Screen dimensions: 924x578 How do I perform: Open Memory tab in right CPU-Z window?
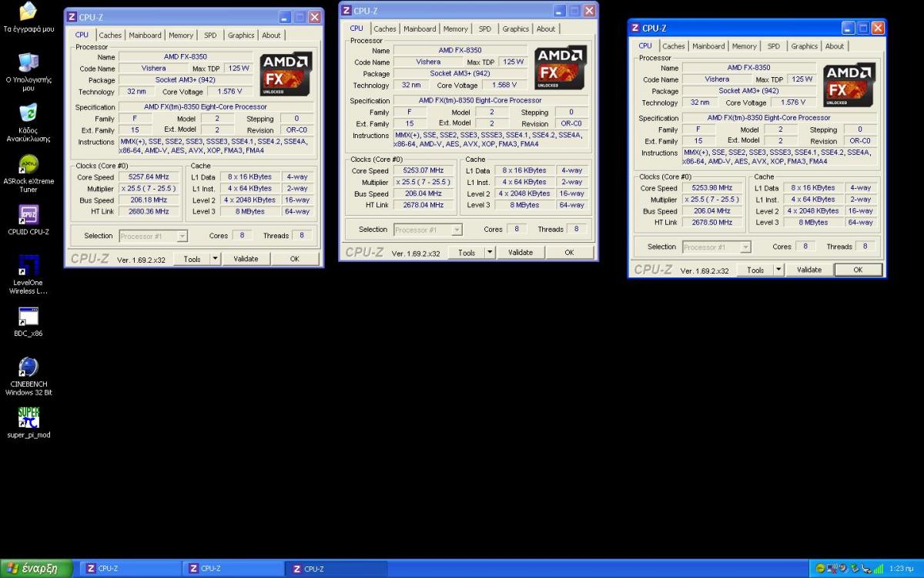point(745,46)
